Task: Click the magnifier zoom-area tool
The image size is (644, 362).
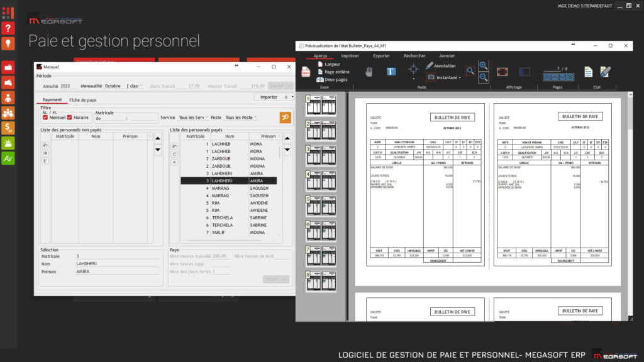Action: 470,72
